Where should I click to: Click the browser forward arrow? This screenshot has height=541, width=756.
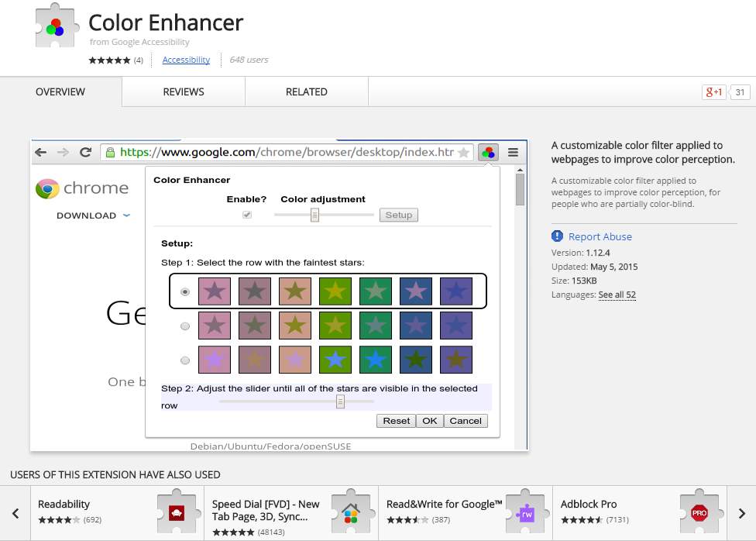tap(64, 153)
